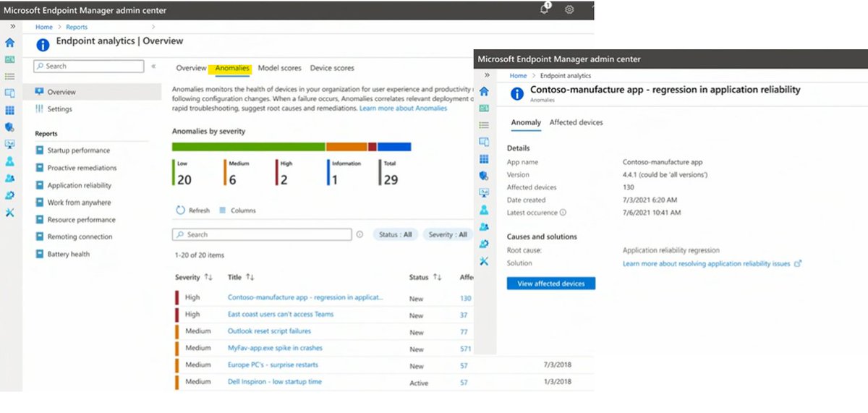868x413 pixels.
Task: Open the Affected devices tab
Action: click(x=576, y=122)
